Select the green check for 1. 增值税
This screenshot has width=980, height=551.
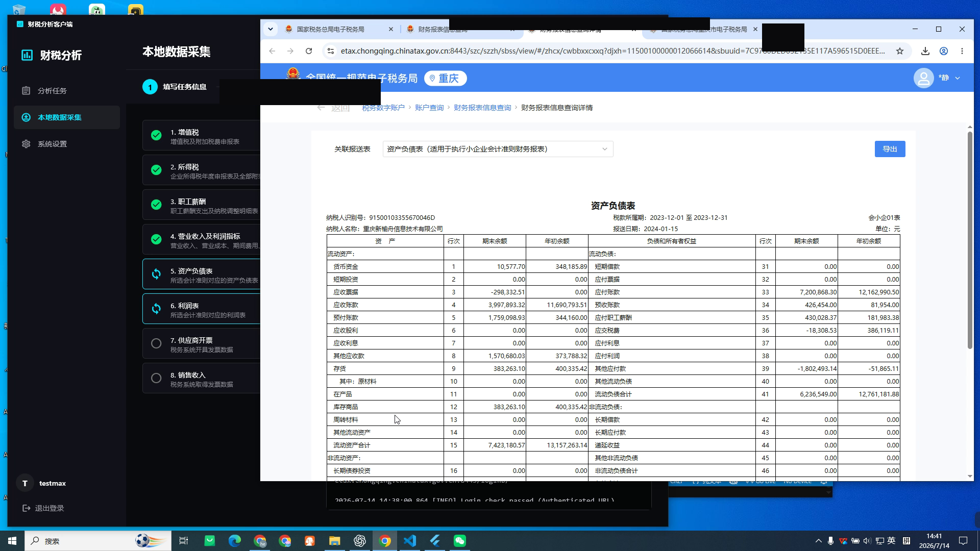coord(156,135)
